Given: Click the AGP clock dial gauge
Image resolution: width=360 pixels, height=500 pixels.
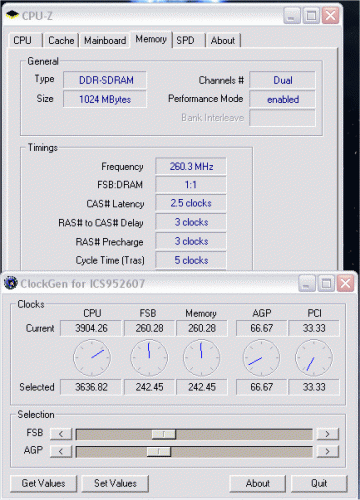Looking at the screenshot, I should [x=262, y=357].
